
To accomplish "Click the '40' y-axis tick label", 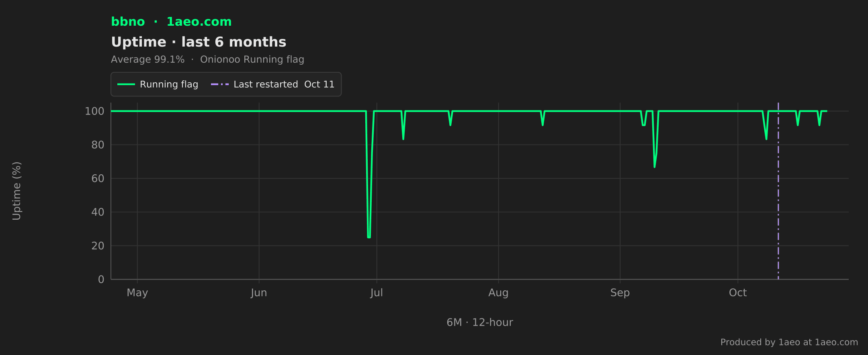I will point(98,212).
